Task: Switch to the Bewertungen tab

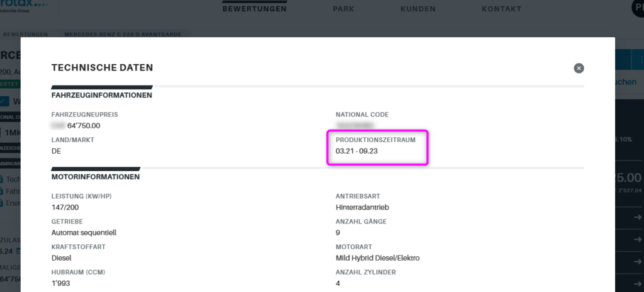Action: pos(255,9)
